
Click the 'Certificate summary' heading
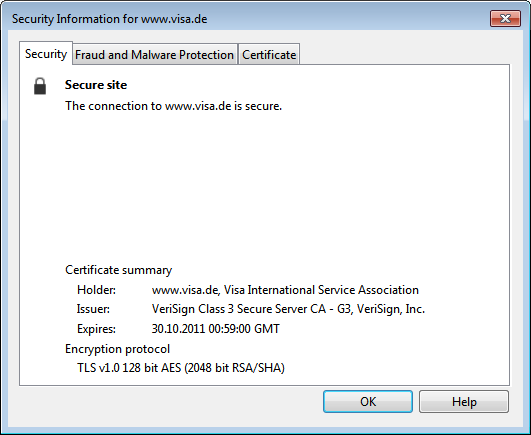119,270
